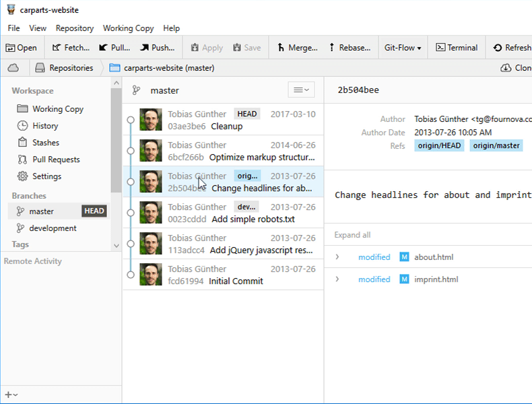Open the Repository menu
The image size is (532, 404).
[75, 28]
